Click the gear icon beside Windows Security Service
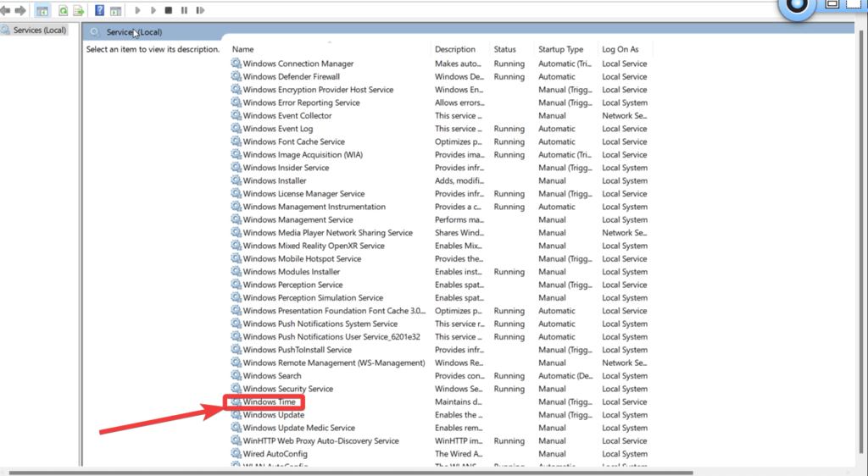This screenshot has width=868, height=476. (x=236, y=389)
